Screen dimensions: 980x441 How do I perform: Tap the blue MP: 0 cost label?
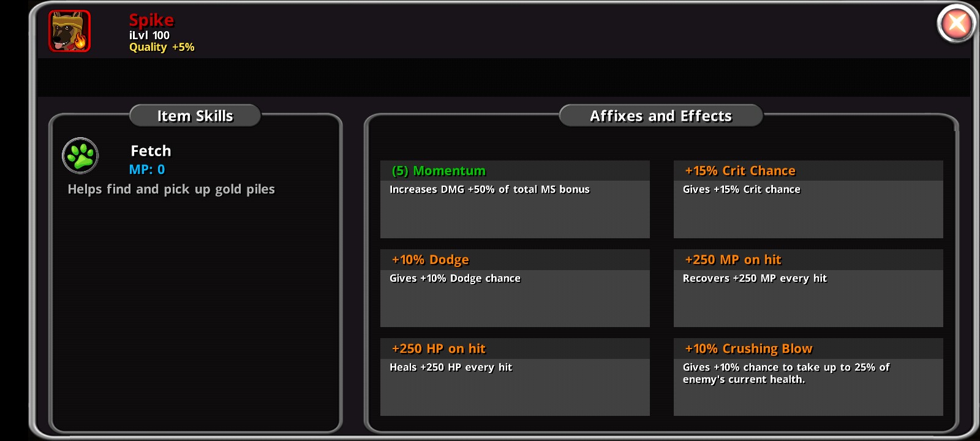pos(147,170)
